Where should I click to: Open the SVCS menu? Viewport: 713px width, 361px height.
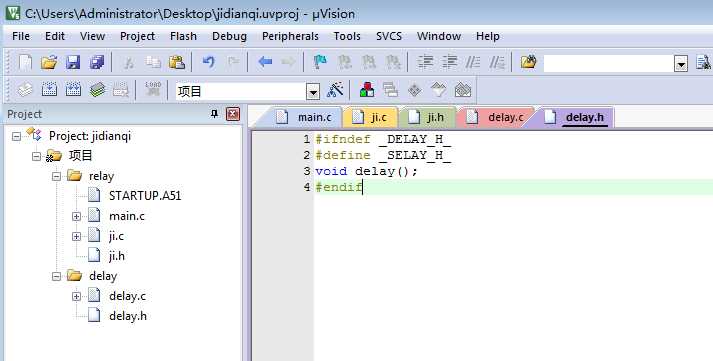(389, 36)
